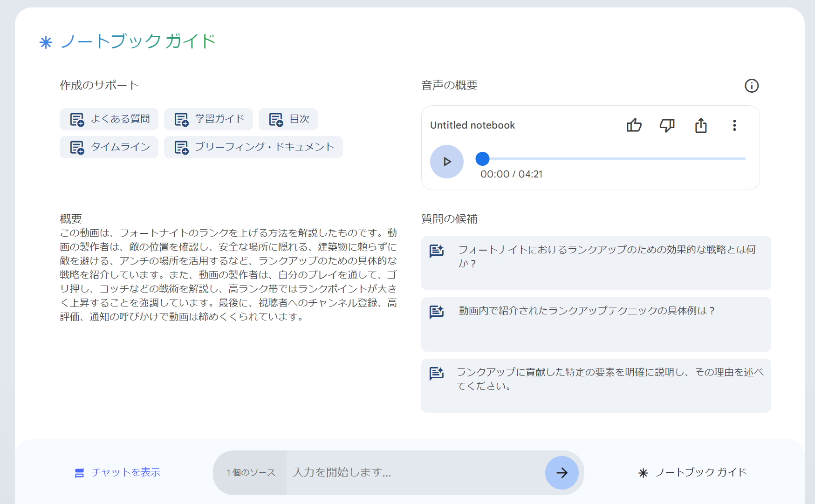Select suggested question about 効果的な戦略
The width and height of the screenshot is (815, 504).
[596, 263]
